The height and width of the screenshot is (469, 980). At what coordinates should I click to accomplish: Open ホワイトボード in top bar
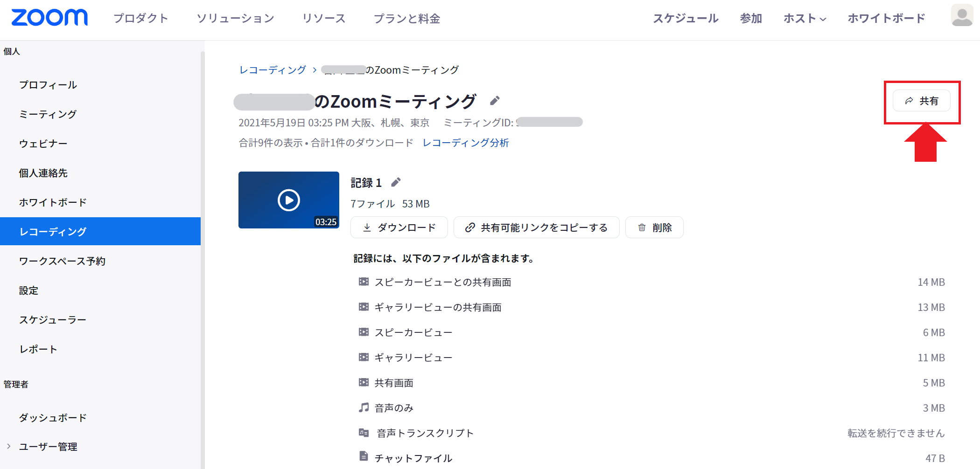coord(886,18)
